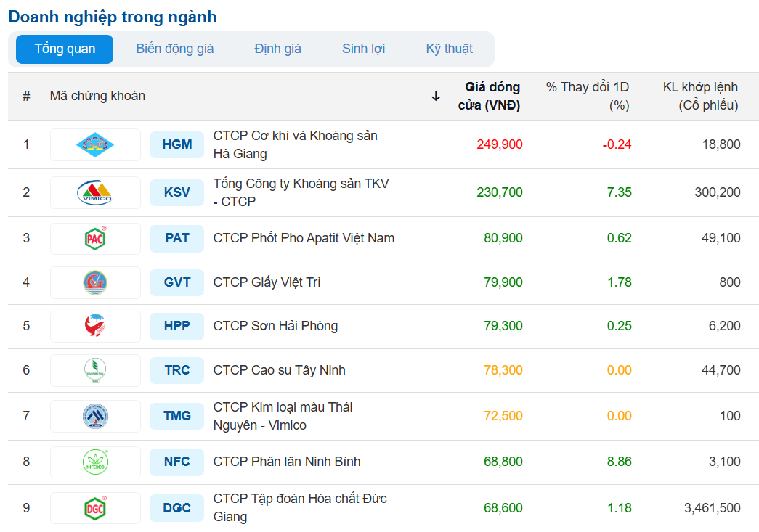Viewport: 759px width, 532px height.
Task: Click the TMG company logo
Action: [95, 416]
